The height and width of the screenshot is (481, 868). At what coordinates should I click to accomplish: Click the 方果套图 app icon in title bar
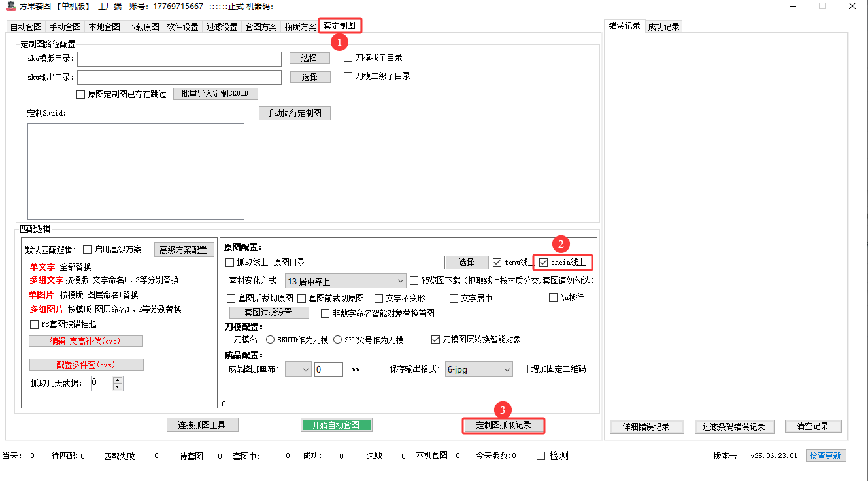click(10, 6)
